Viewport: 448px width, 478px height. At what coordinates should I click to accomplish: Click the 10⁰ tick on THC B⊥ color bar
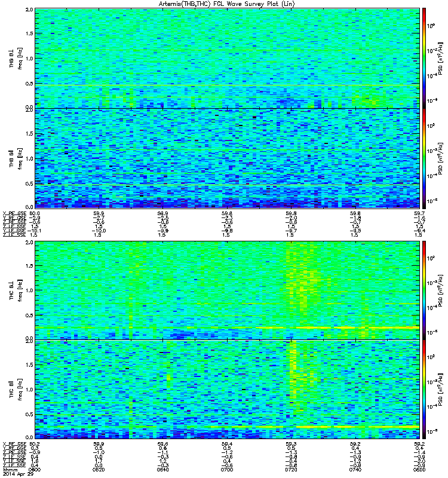point(431,259)
